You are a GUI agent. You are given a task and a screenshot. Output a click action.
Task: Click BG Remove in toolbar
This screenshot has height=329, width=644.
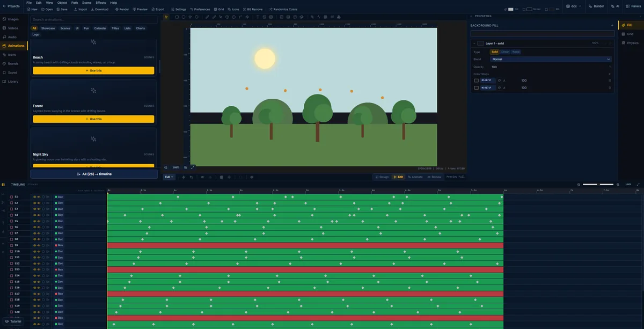253,9
